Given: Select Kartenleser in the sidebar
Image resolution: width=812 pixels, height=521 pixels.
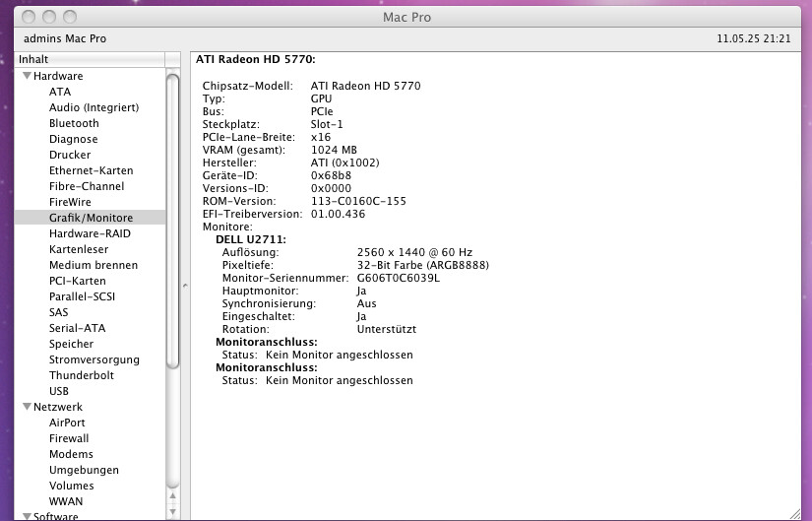Looking at the screenshot, I should [x=79, y=249].
